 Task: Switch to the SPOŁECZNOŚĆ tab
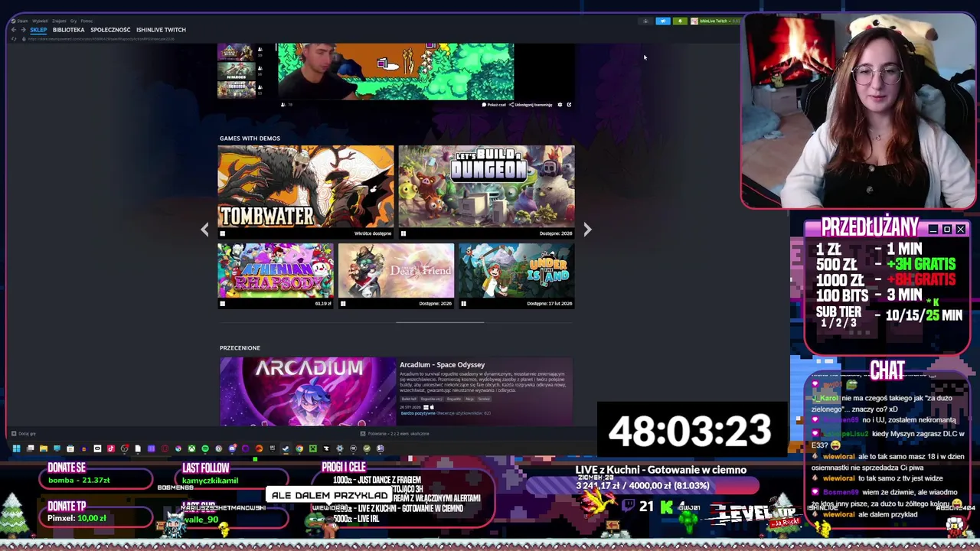pyautogui.click(x=110, y=30)
